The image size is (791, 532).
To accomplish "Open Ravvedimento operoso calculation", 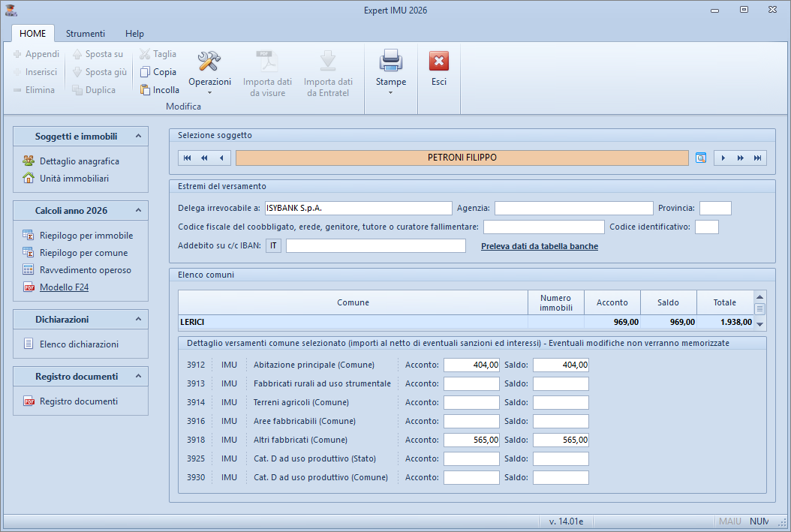I will (x=85, y=269).
